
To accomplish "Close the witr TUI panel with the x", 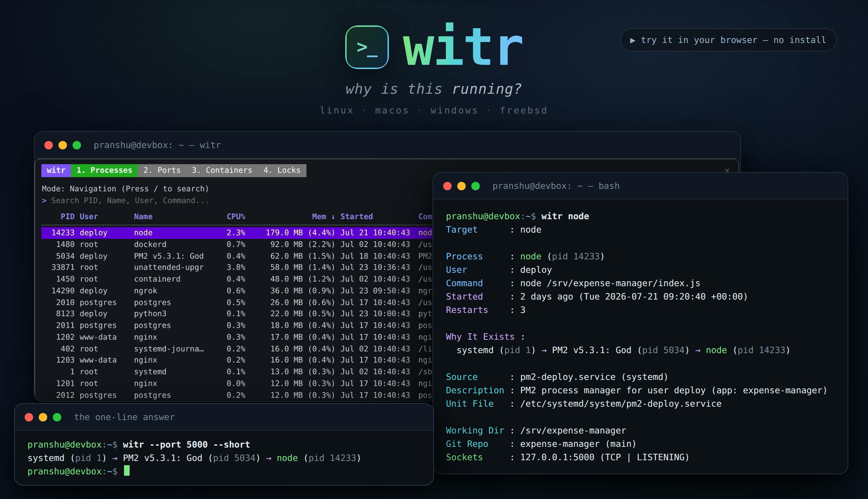I will coord(727,171).
